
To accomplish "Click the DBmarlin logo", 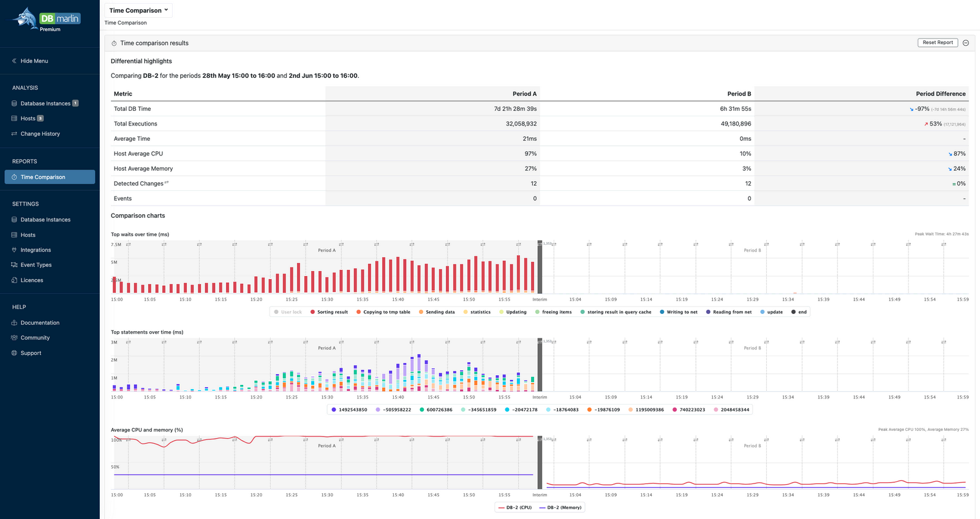I will [x=49, y=19].
